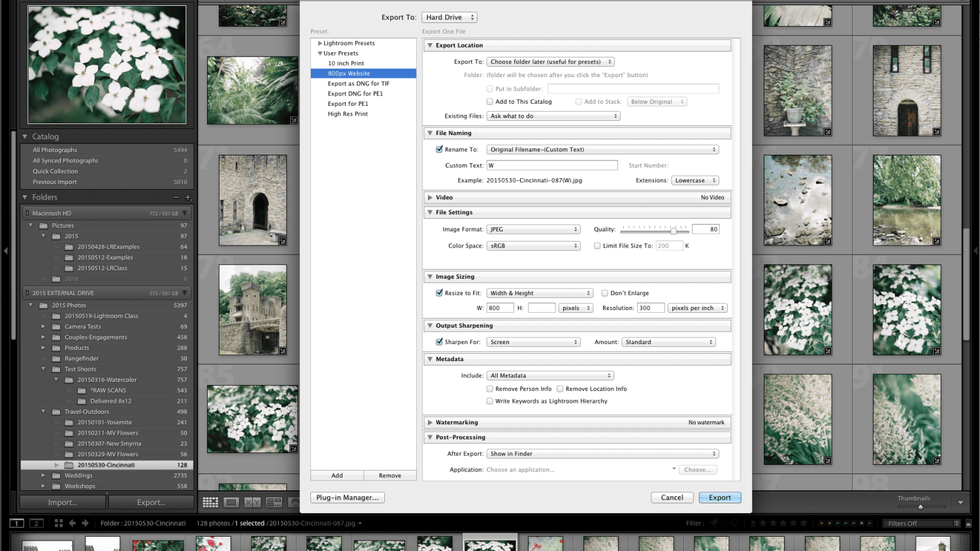The width and height of the screenshot is (980, 551).
Task: Switch to Grid view in Library toolbar
Action: tap(210, 502)
